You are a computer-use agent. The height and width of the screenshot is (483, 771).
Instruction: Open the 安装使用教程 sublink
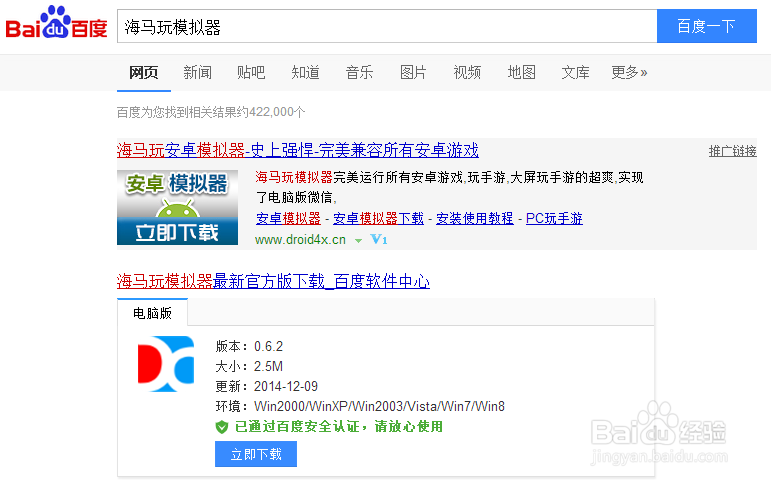pos(474,218)
